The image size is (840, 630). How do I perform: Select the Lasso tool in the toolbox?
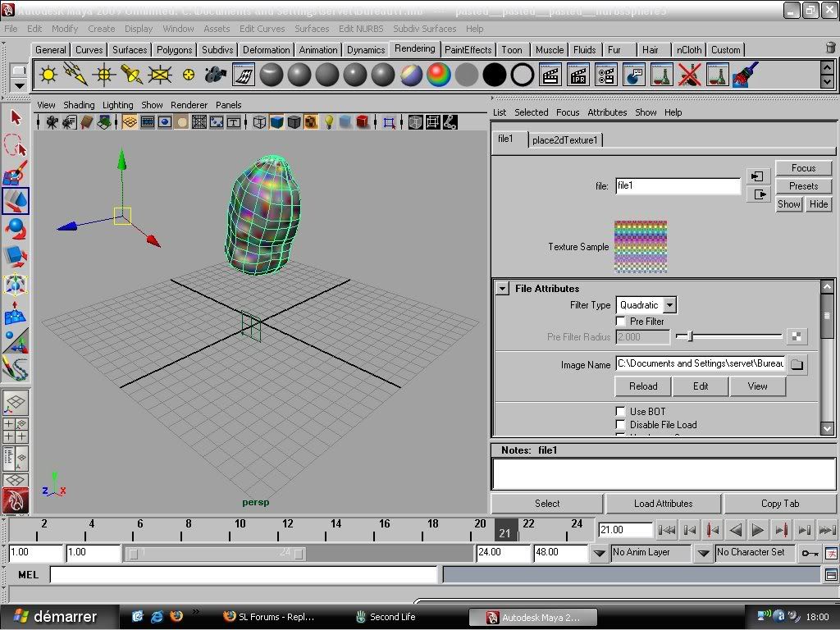tap(16, 146)
